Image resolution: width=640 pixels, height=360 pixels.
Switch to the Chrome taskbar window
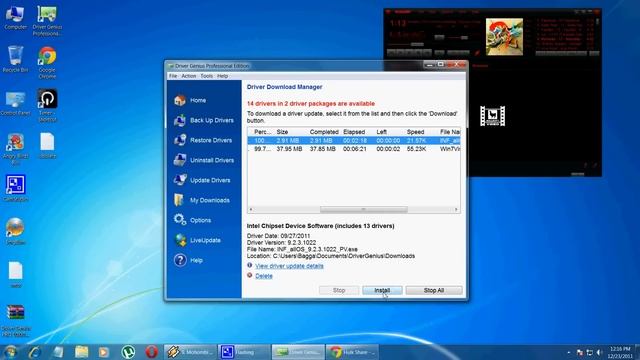pyautogui.click(x=353, y=352)
